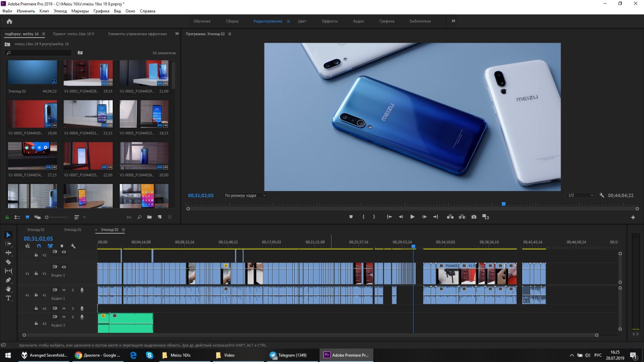Mark Out point in Program monitor
This screenshot has height=362, width=644.
(x=374, y=217)
